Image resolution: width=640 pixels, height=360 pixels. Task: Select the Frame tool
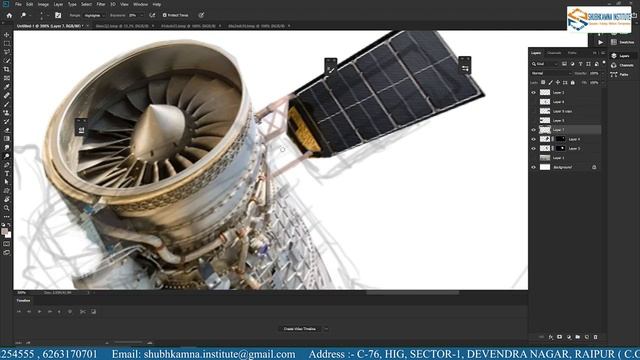[7, 78]
